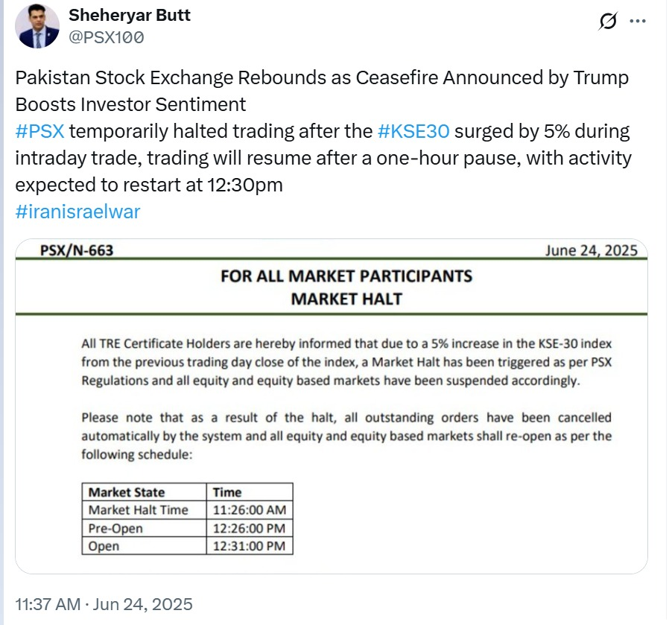
Task: Click the FOR ALL MARKET PARTICIPANTS heading
Action: point(346,276)
